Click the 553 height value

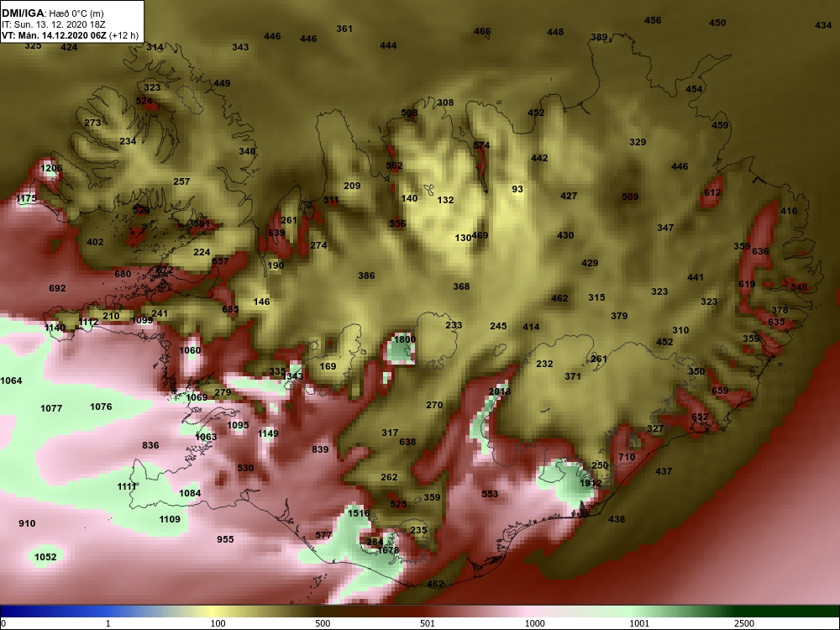click(490, 494)
